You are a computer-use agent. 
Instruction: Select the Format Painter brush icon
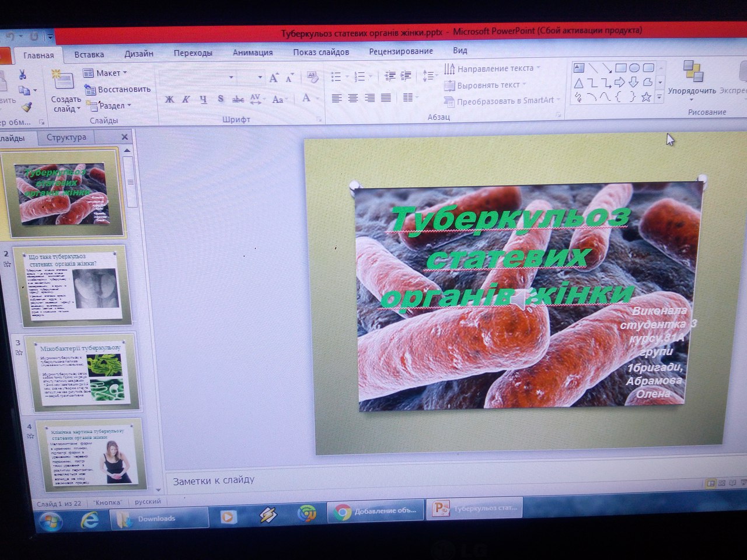pos(26,108)
